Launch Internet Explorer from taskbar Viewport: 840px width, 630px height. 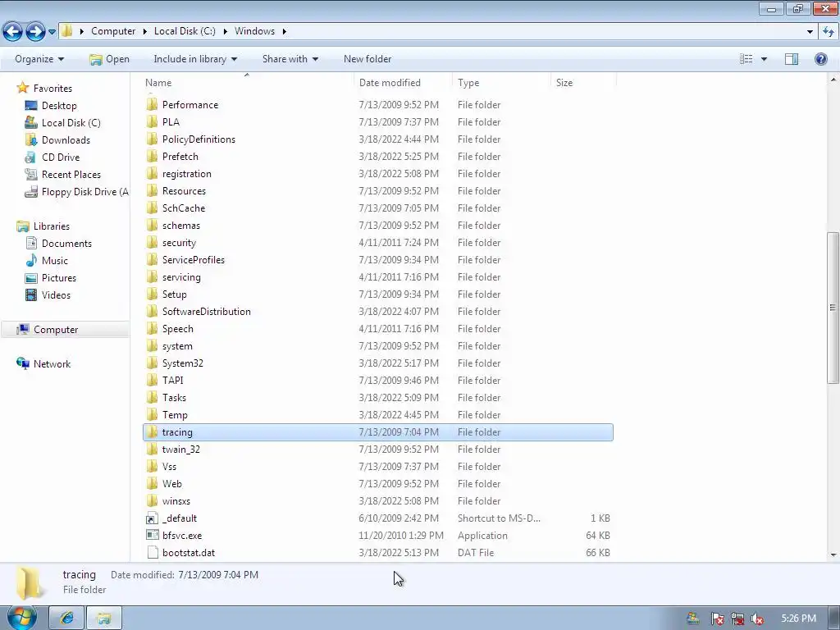[x=67, y=619]
